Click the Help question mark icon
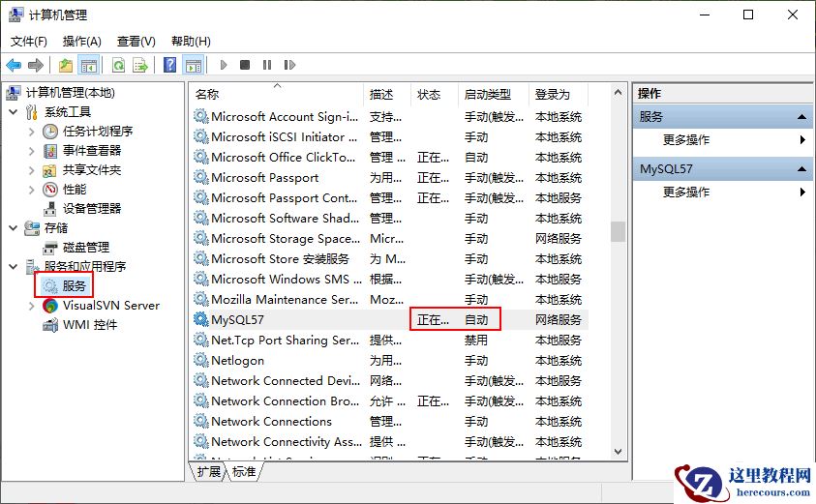 pyautogui.click(x=169, y=65)
